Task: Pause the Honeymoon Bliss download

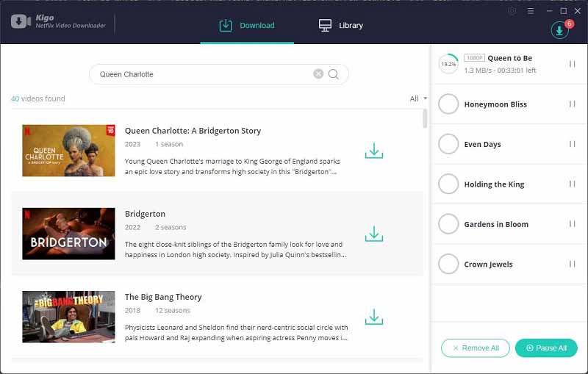Action: 572,104
